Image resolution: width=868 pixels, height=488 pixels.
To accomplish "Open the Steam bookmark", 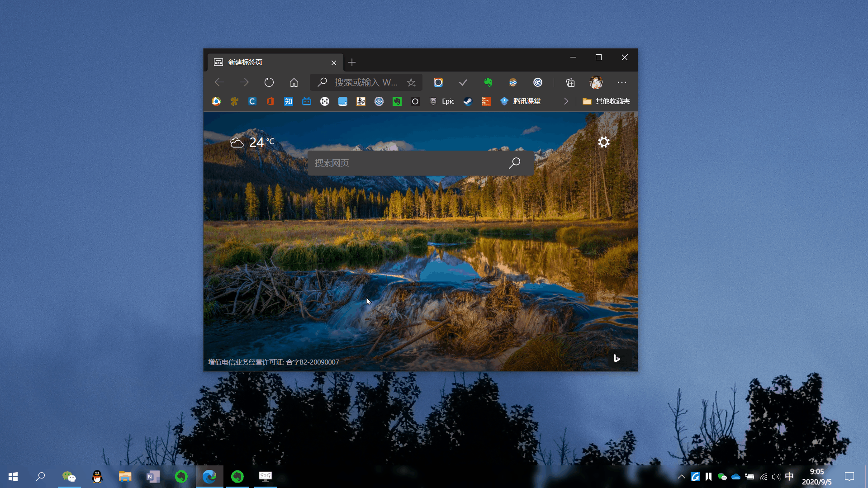I will click(468, 101).
